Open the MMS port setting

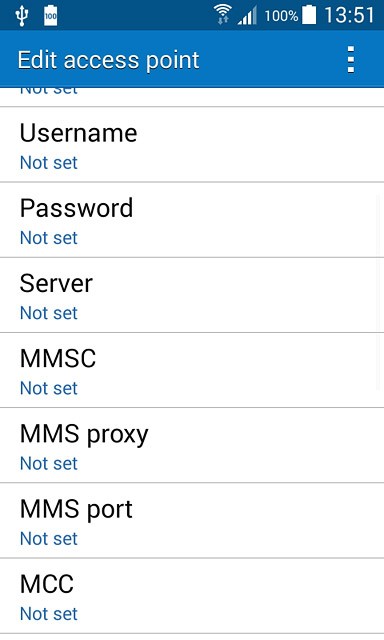click(192, 520)
